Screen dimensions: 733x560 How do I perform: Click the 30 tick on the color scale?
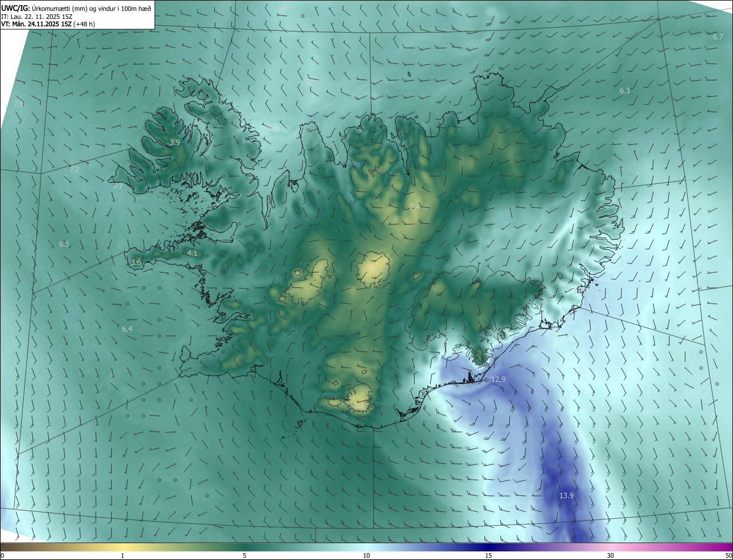pyautogui.click(x=610, y=556)
